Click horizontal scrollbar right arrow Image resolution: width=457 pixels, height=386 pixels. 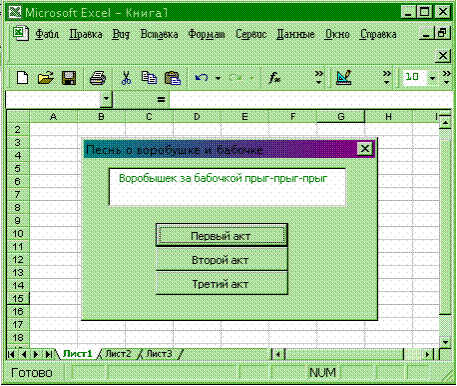(428, 354)
